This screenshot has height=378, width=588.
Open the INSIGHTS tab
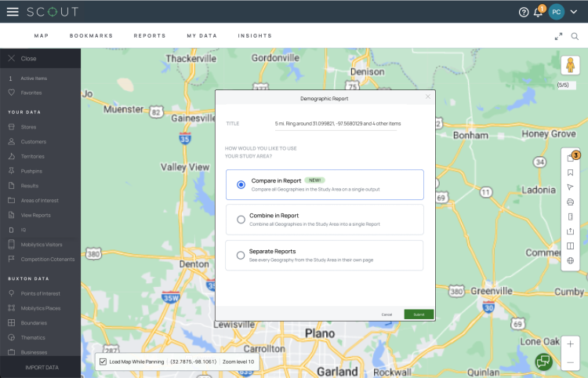(255, 35)
